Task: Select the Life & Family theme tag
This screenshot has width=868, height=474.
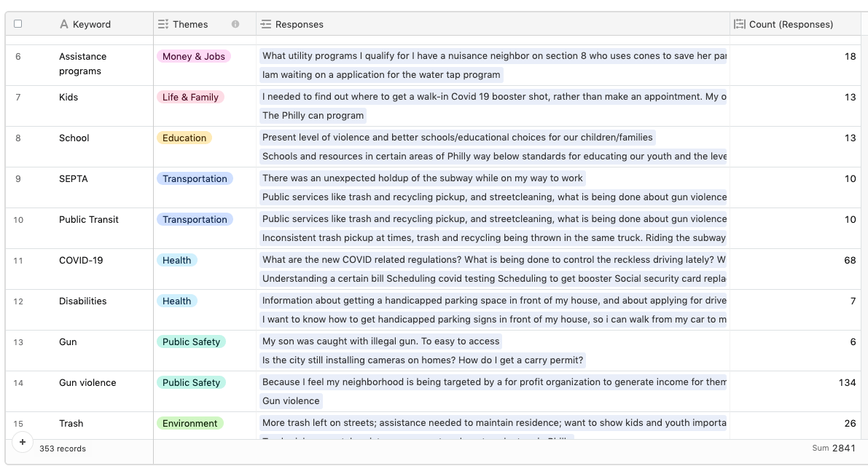Action: (x=190, y=98)
